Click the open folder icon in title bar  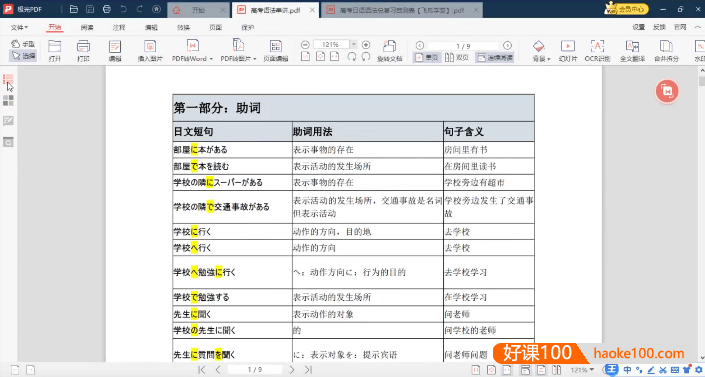tap(74, 9)
